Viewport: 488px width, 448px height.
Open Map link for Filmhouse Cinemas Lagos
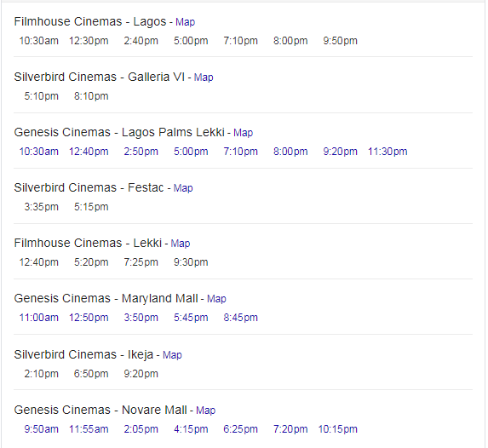pyautogui.click(x=185, y=22)
